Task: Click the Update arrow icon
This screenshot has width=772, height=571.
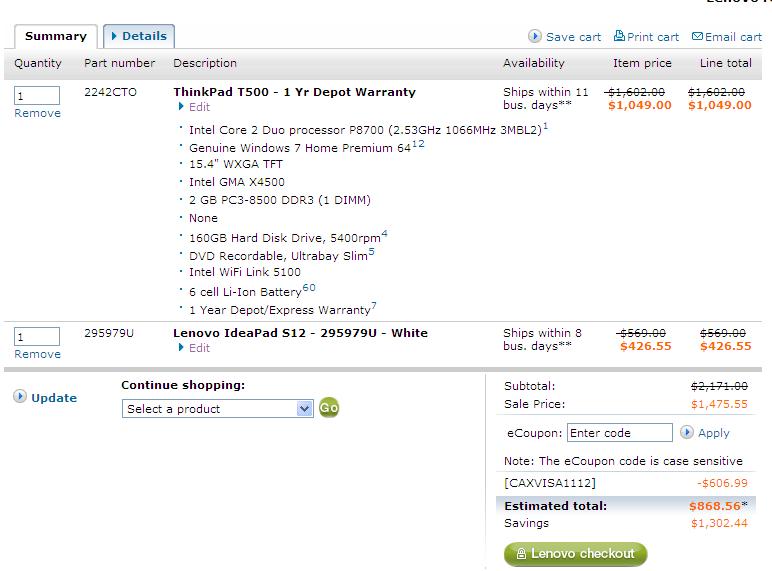Action: pos(20,397)
